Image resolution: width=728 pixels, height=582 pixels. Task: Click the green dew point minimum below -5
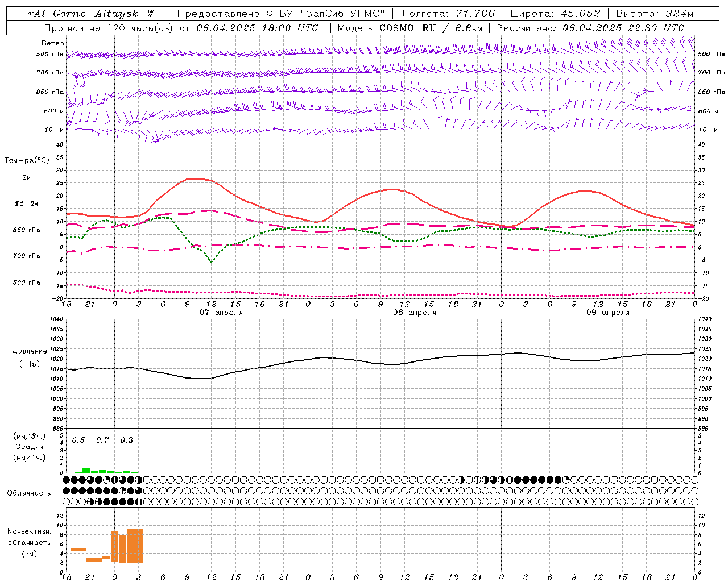click(212, 262)
